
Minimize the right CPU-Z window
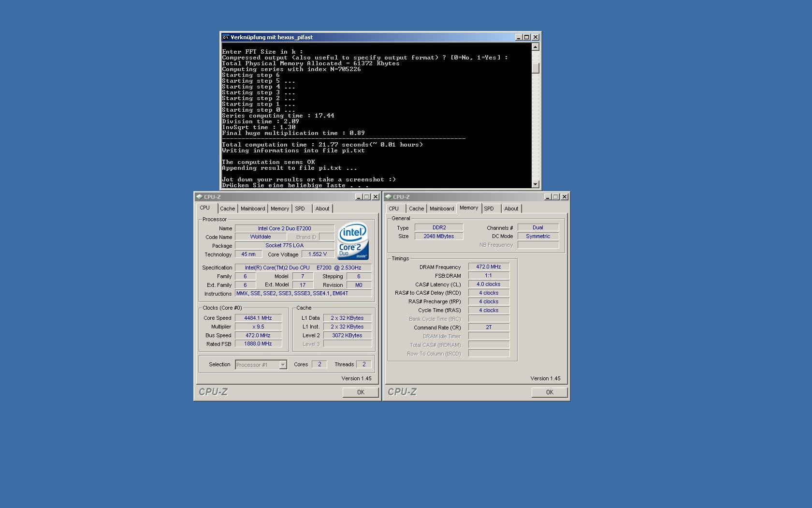(548, 197)
